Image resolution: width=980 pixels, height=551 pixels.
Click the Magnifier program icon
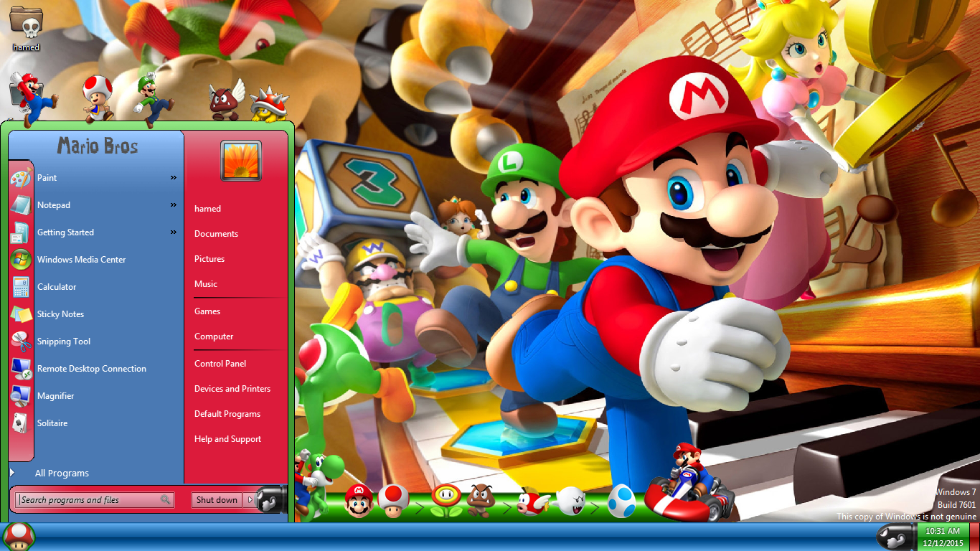tap(21, 396)
